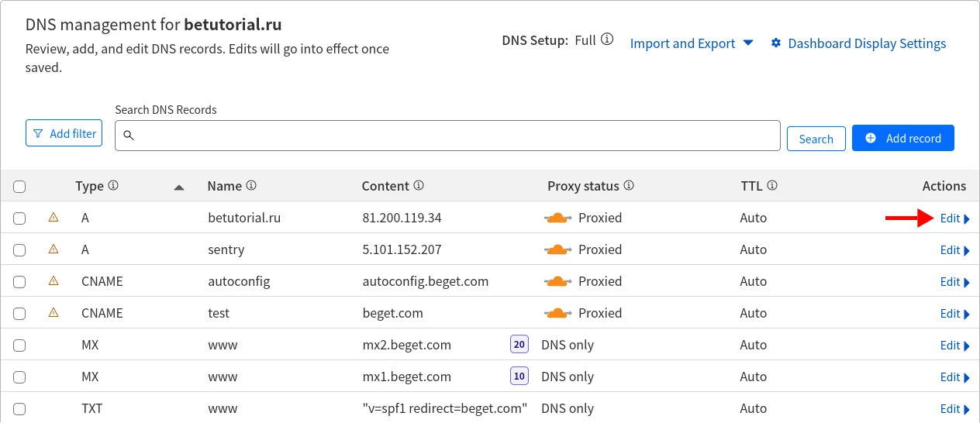Open Dashboard Display Settings
Image resolution: width=980 pixels, height=423 pixels.
pyautogui.click(x=858, y=43)
